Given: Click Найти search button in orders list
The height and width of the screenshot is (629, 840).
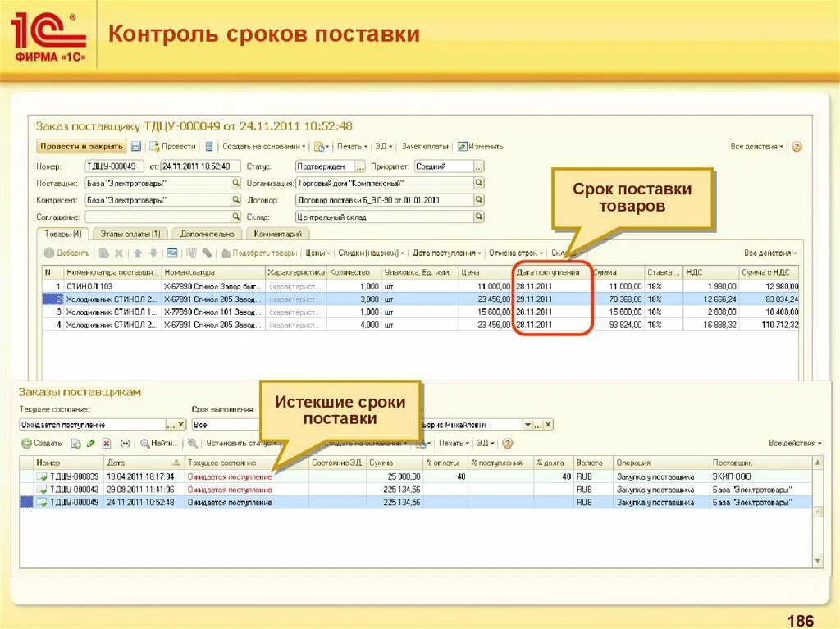Looking at the screenshot, I should point(158,443).
